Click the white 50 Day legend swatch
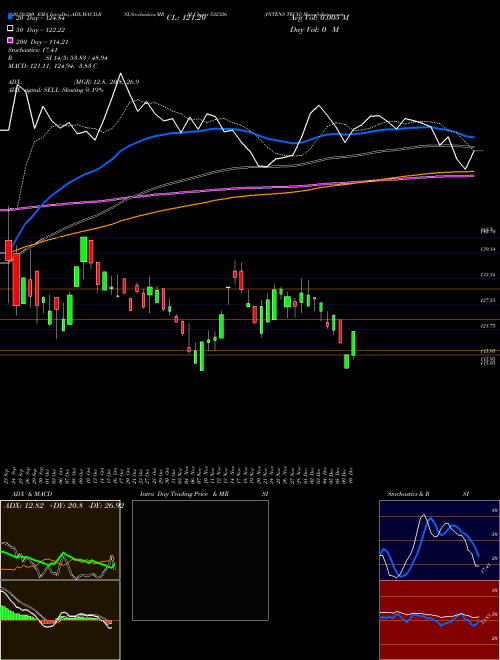This screenshot has height=660, width=500. 11,29
